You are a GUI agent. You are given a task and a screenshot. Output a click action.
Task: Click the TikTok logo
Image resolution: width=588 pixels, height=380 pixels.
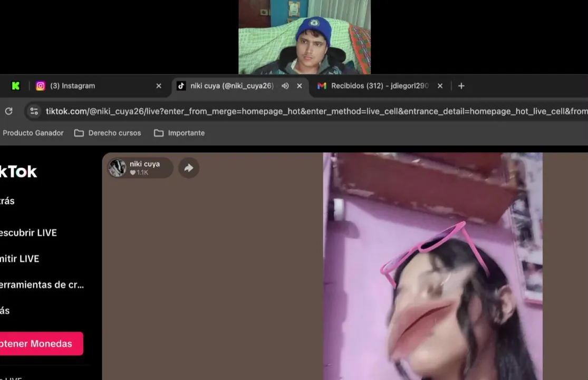18,172
